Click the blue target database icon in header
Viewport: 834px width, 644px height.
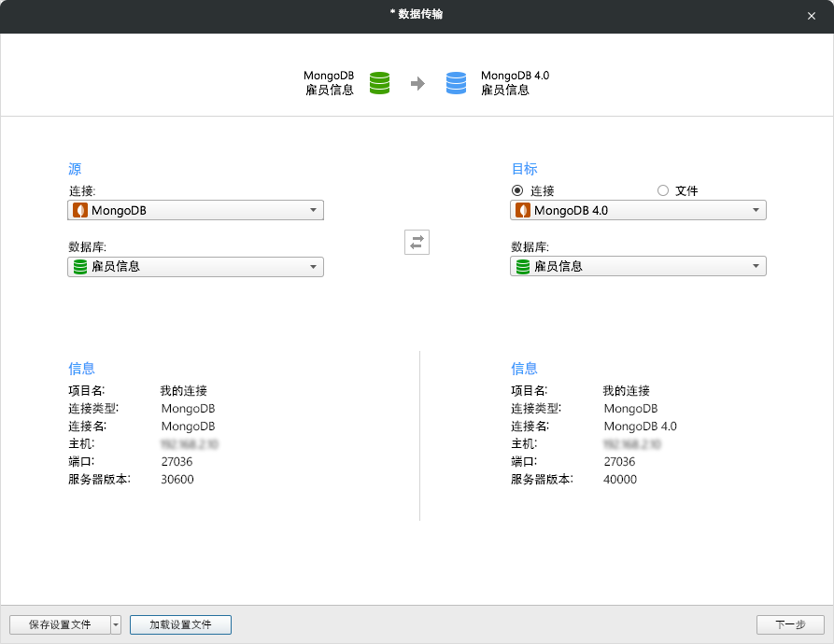pos(456,83)
